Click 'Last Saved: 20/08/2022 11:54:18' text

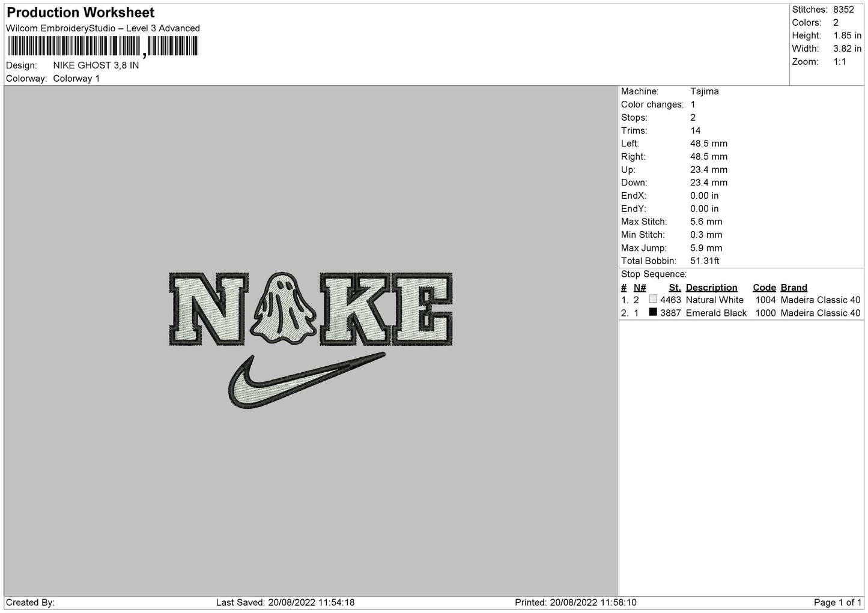[285, 602]
